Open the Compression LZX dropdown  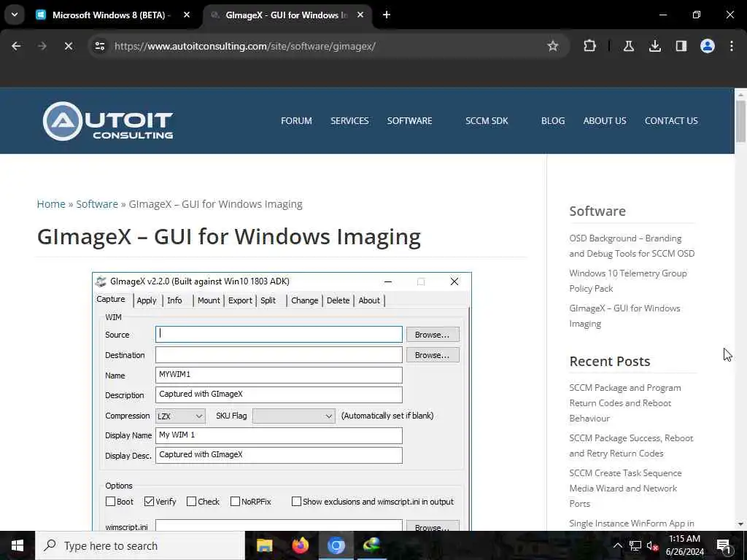(180, 416)
